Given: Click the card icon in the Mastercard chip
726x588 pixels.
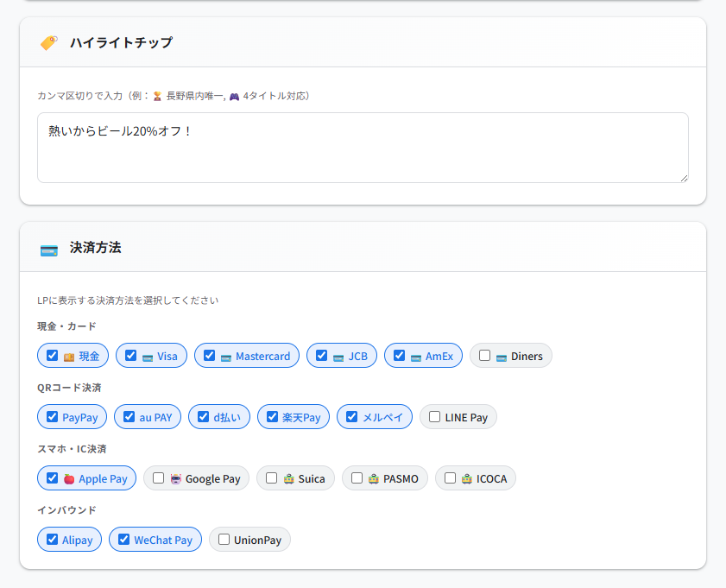Looking at the screenshot, I should coord(226,357).
